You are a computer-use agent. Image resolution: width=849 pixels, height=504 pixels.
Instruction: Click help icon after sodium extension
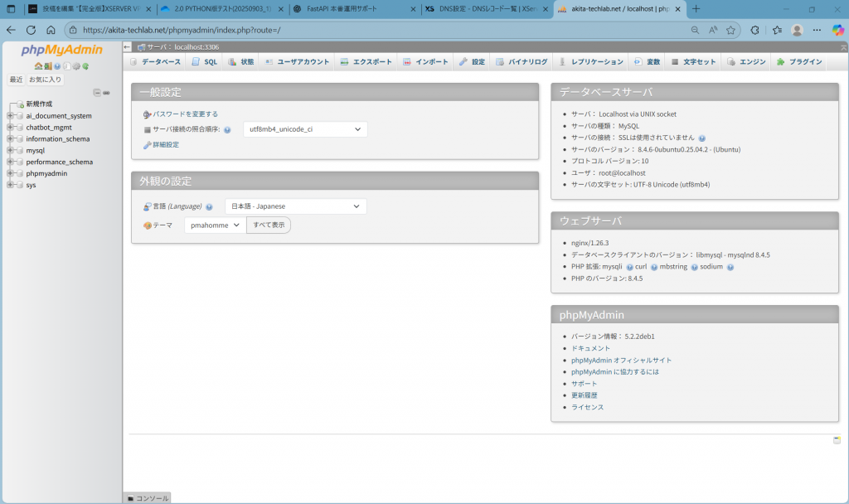(730, 267)
